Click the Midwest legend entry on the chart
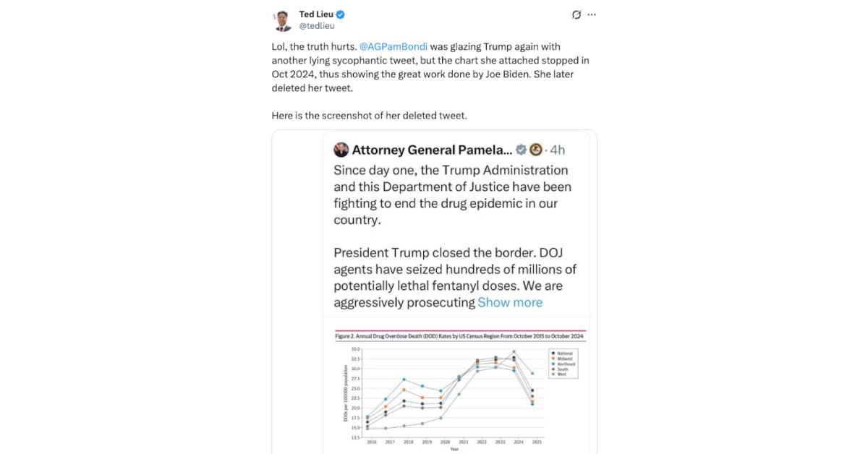The height and width of the screenshot is (454, 868). pos(561,358)
